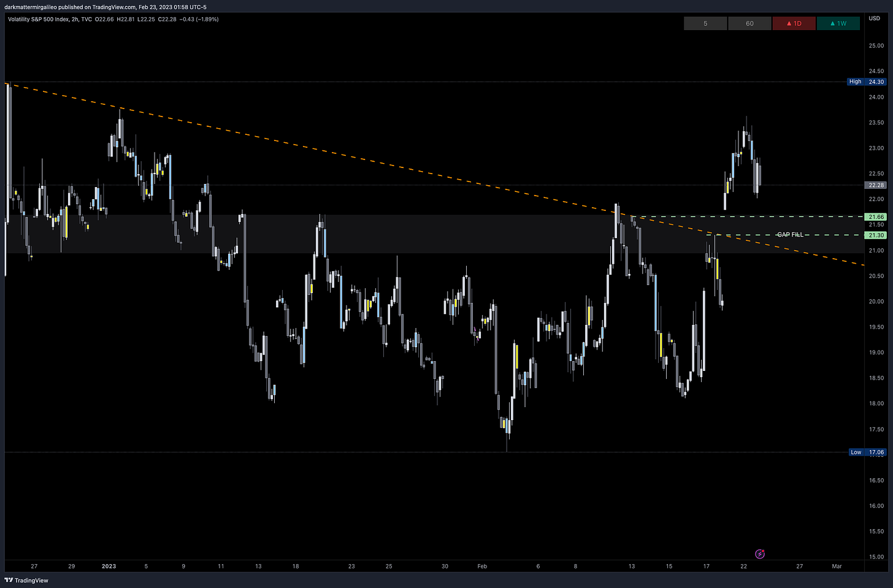Viewport: 893px width, 588px height.
Task: Click the 11 date label on the time axis
Action: pos(221,566)
